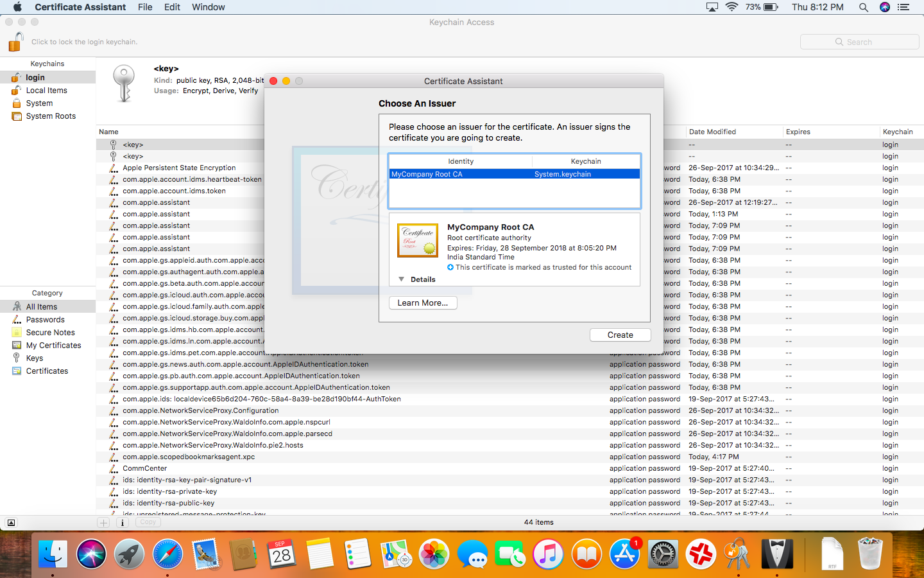
Task: Click the certificate thumbnail for MyCompany Root CA
Action: (x=418, y=240)
